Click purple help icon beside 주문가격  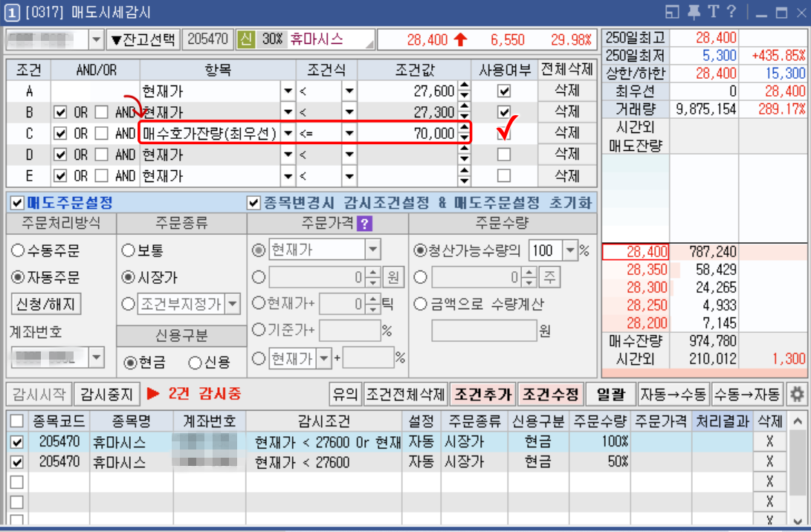[x=364, y=224]
